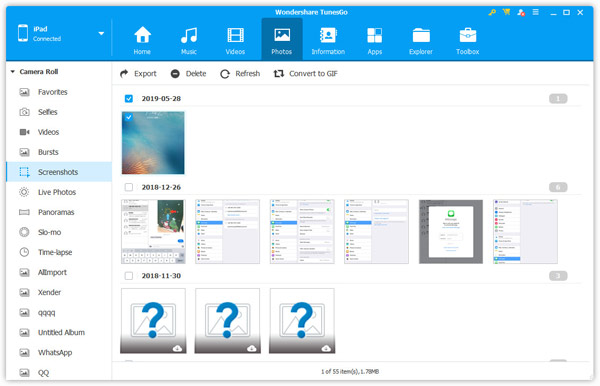600x386 pixels.
Task: Select the third 2018-11-30 placeholder thumbnail
Action: 302,321
